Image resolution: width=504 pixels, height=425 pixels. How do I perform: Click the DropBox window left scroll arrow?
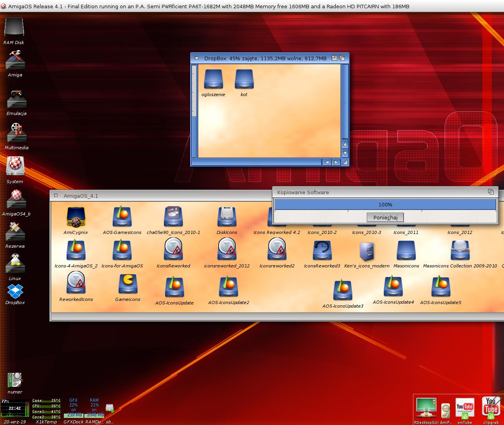coord(327,162)
